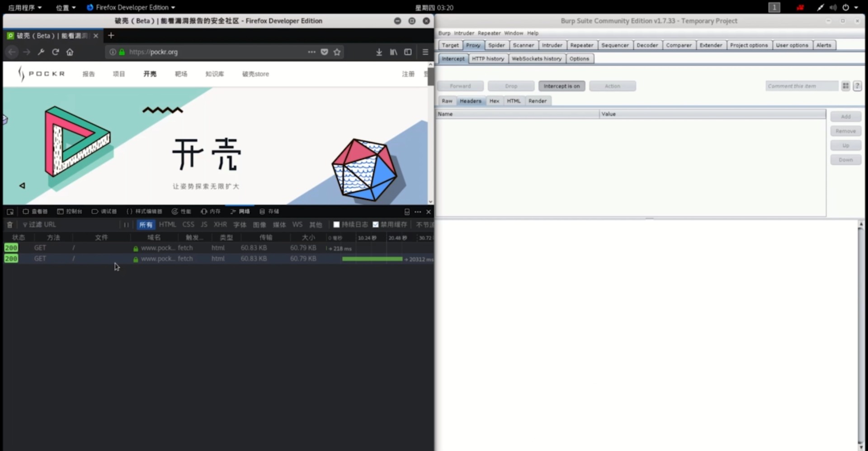868x451 pixels.
Task: Reload the page in Firefox
Action: point(56,52)
